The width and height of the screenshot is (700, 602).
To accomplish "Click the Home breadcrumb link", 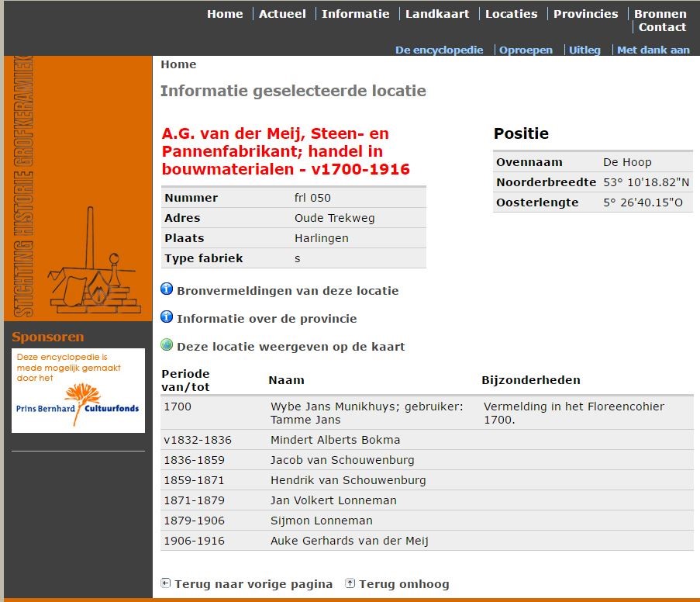I will tap(178, 64).
